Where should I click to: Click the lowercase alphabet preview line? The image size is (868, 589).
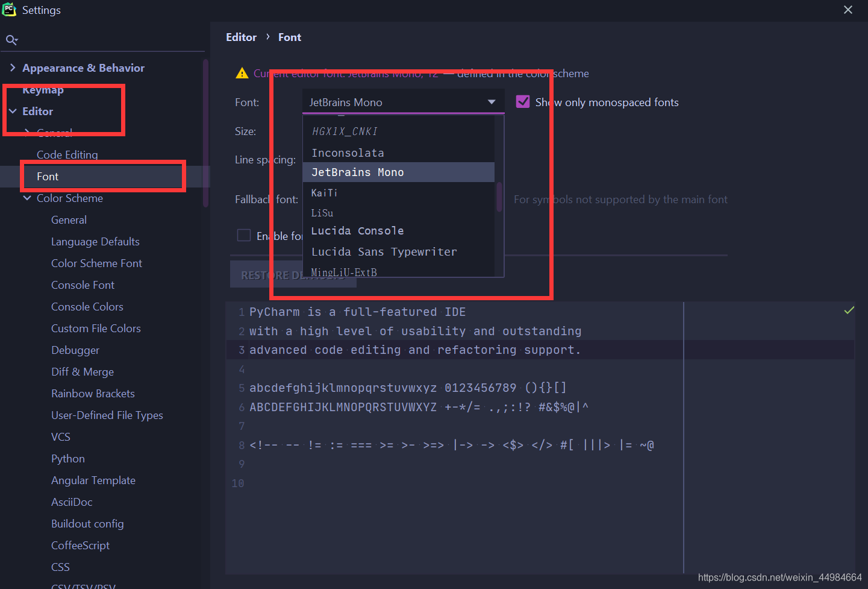tap(408, 388)
